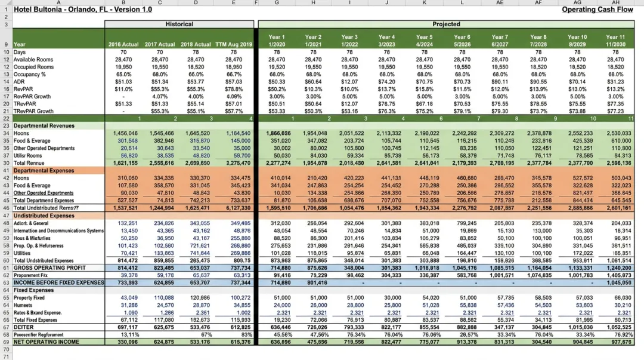Select column E header
The width and height of the screenshot is (644, 360).
click(234, 2)
